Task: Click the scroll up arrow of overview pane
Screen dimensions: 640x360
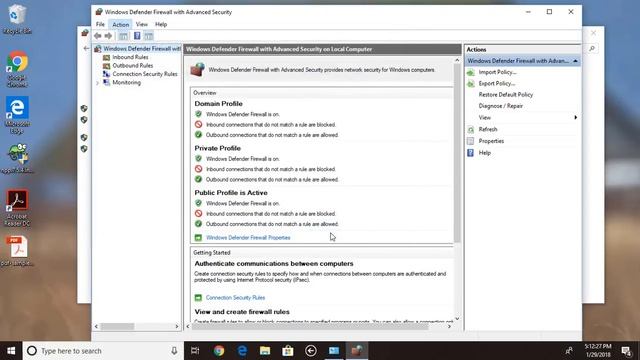Action: [x=457, y=60]
